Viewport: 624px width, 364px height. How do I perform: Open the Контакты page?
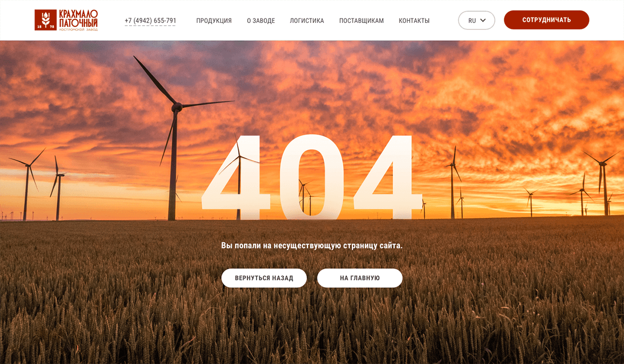pyautogui.click(x=414, y=21)
